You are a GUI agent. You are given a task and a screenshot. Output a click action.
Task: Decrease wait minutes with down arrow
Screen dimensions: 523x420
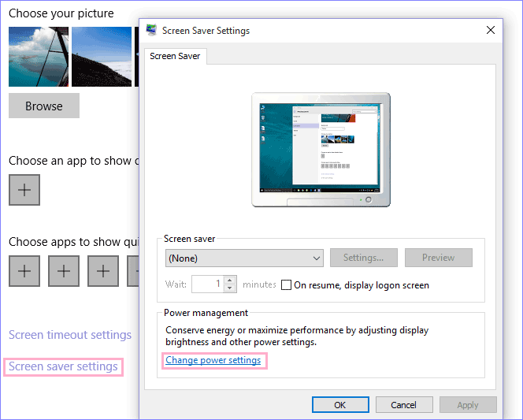(x=229, y=288)
